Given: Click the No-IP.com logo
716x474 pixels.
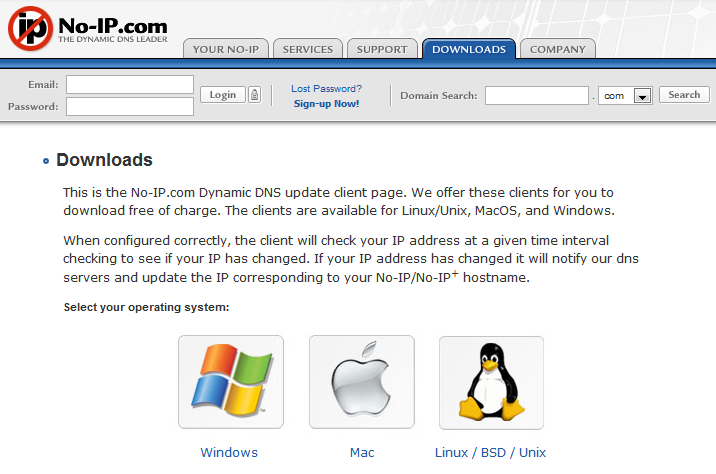Looking at the screenshot, I should [88, 28].
